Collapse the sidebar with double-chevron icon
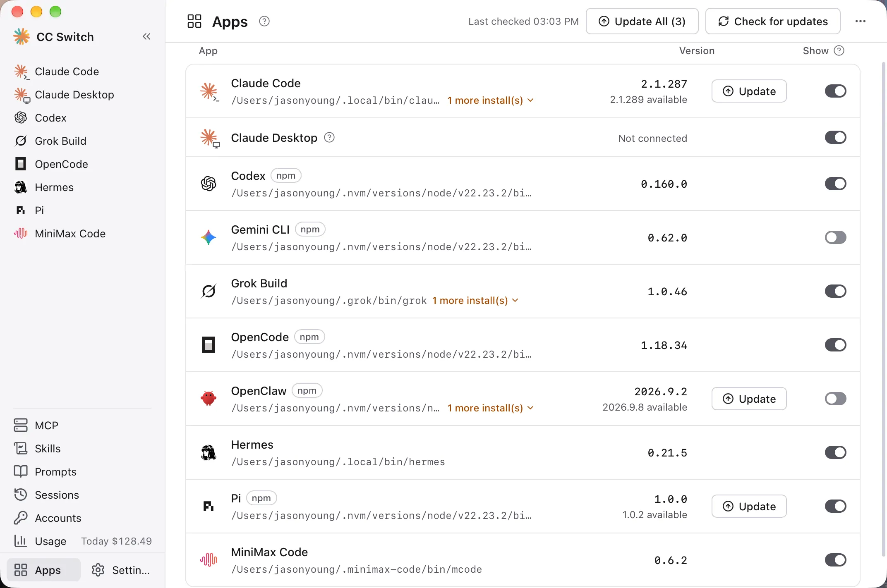 146,36
